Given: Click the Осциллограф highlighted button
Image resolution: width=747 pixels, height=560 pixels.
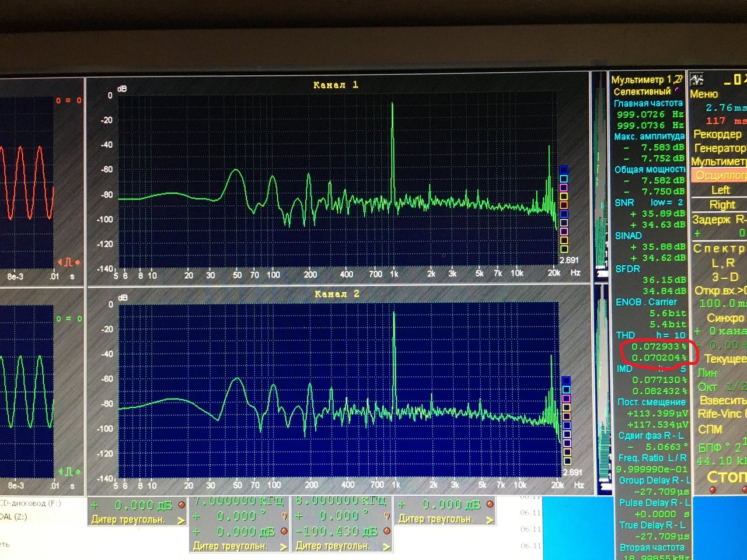Looking at the screenshot, I should 720,175.
